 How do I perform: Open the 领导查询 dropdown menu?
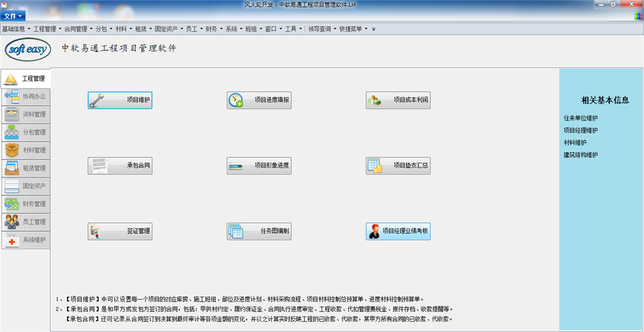tap(321, 29)
